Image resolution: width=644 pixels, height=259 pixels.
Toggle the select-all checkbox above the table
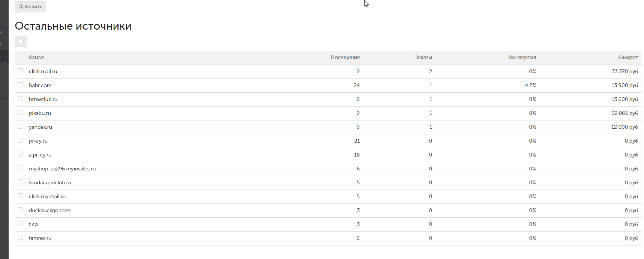21,41
